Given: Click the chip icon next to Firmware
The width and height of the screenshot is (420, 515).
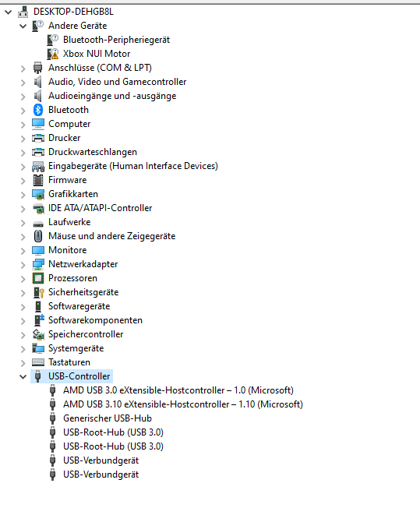Looking at the screenshot, I should (38, 180).
